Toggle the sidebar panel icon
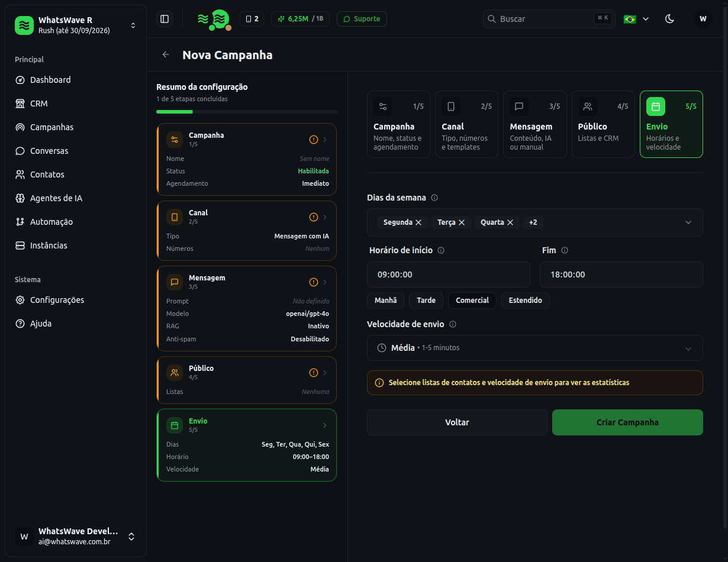 click(x=165, y=19)
